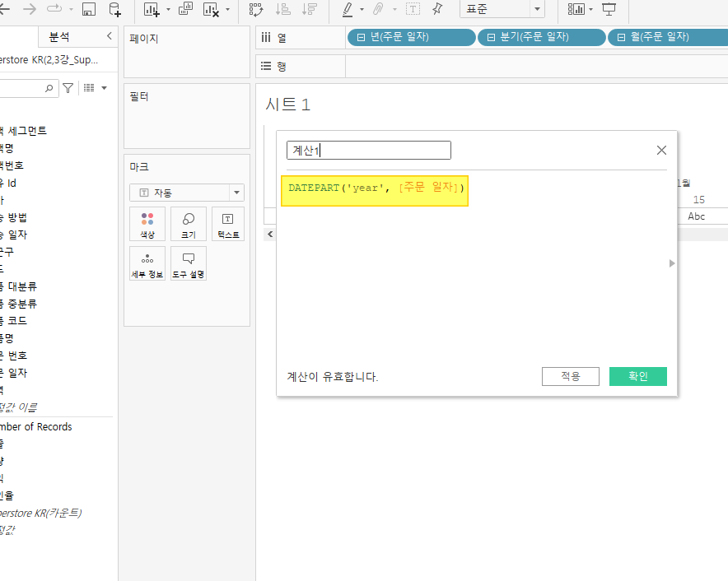The image size is (728, 581).
Task: Click the 행 rows shelf label
Action: [x=282, y=67]
